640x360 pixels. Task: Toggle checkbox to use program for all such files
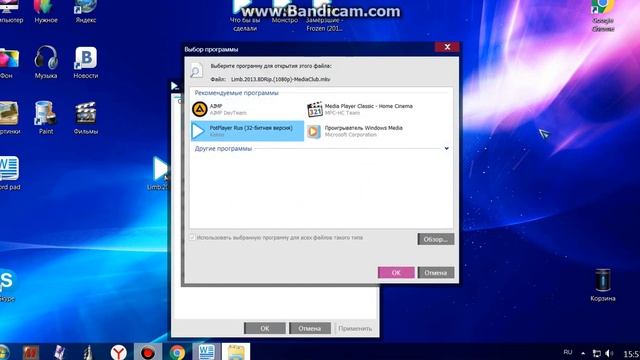[192, 238]
